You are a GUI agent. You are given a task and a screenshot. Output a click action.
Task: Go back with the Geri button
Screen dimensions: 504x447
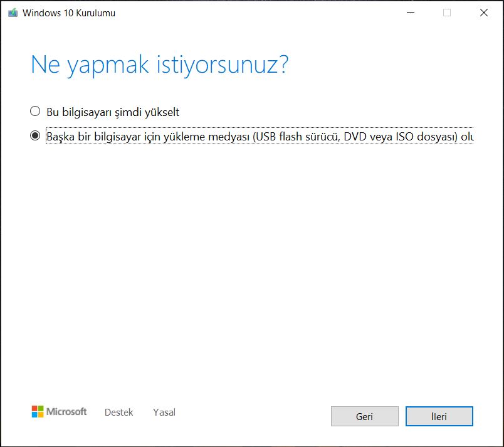[x=364, y=416]
